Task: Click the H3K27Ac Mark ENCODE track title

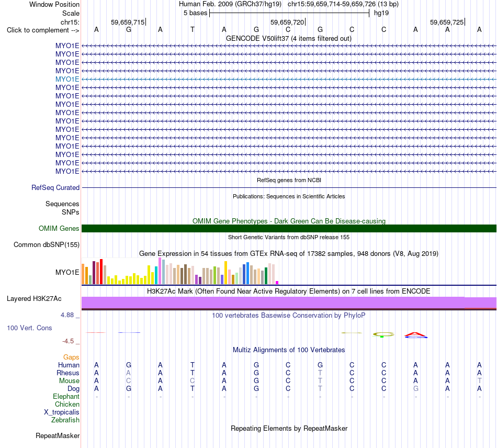Action: pos(289,292)
